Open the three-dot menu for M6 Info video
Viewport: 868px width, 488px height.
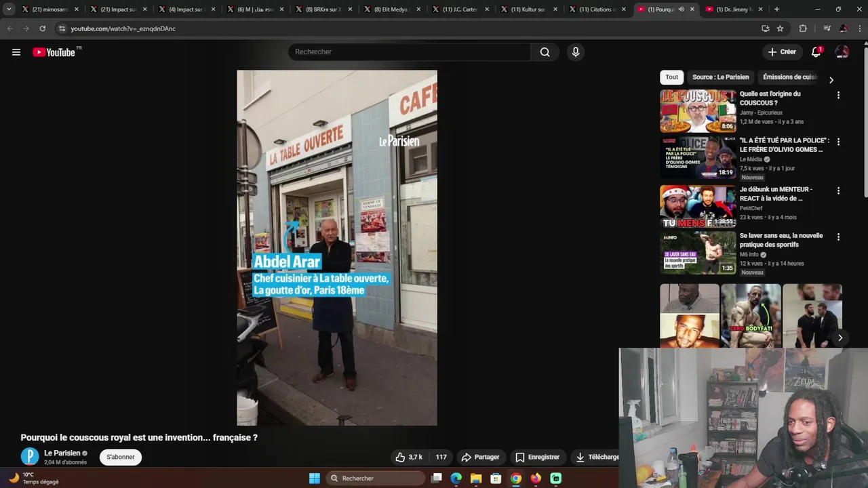(x=838, y=237)
